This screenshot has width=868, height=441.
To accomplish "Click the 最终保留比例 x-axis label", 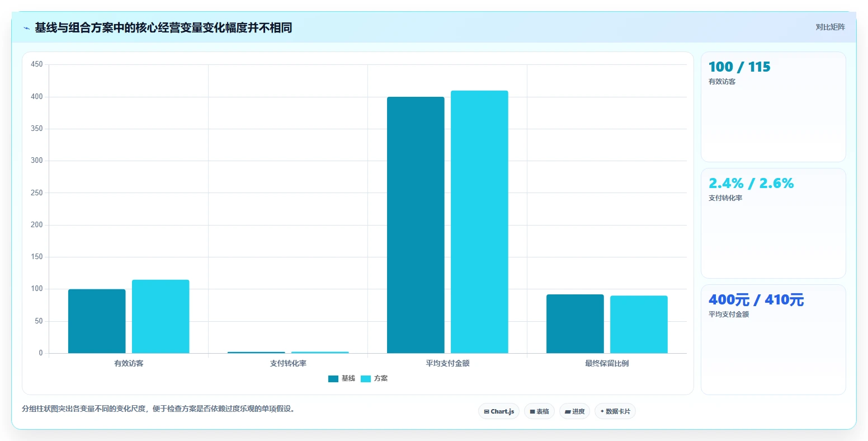I will [x=607, y=363].
